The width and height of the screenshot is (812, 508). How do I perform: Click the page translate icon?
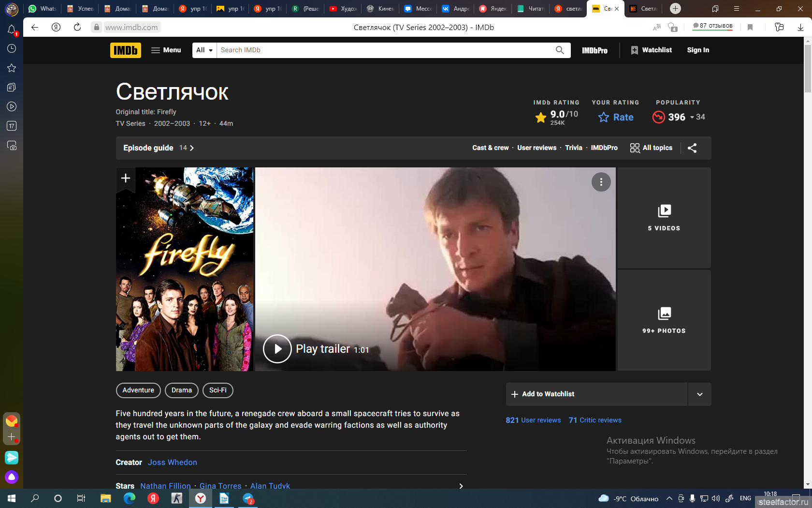(x=657, y=28)
